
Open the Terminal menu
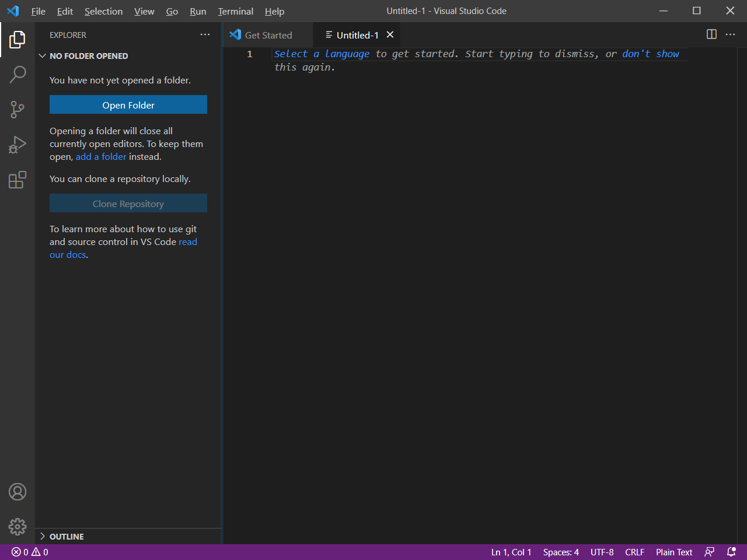[x=236, y=11]
